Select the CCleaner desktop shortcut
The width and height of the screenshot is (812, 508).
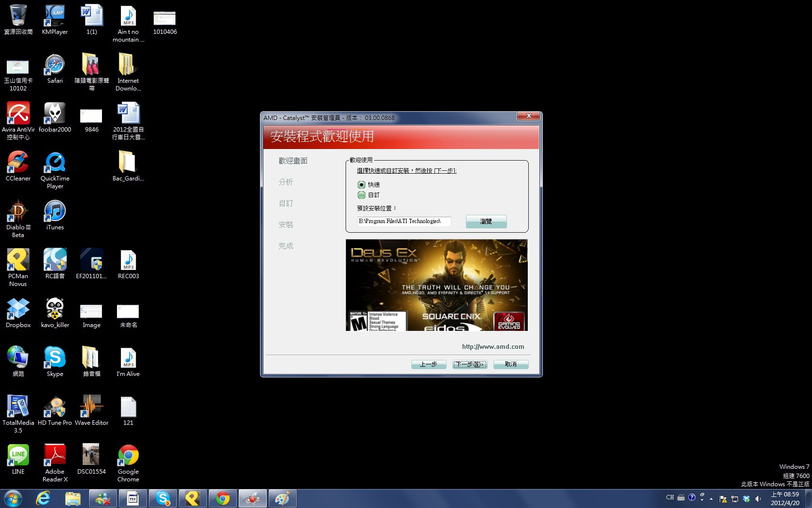[x=18, y=166]
